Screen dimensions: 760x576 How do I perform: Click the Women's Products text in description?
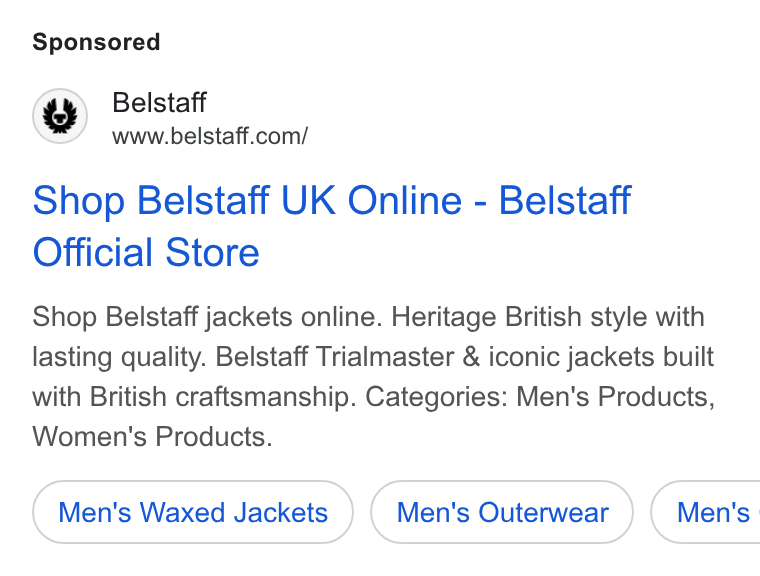(x=152, y=436)
